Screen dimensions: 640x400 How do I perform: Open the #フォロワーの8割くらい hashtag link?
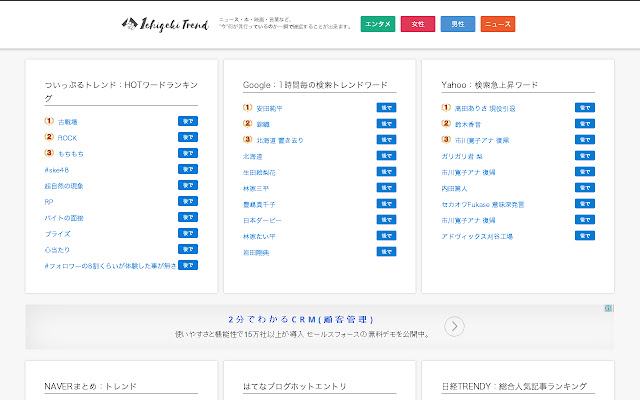(110, 266)
